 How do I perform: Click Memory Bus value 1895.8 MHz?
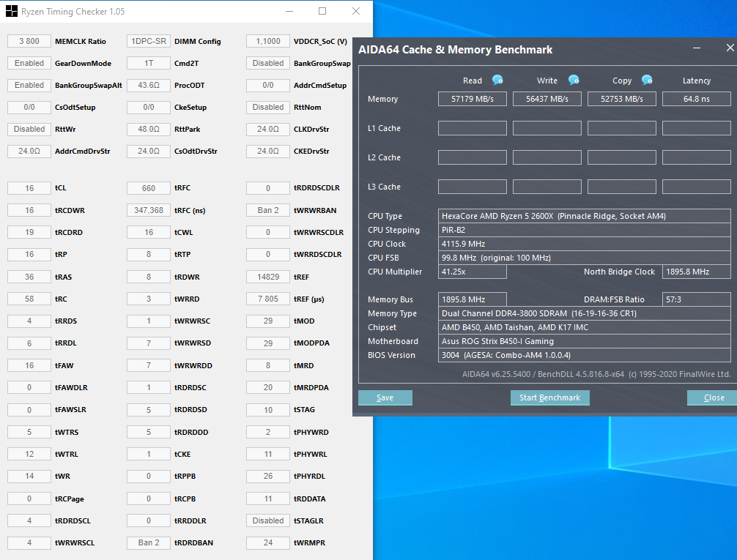473,299
